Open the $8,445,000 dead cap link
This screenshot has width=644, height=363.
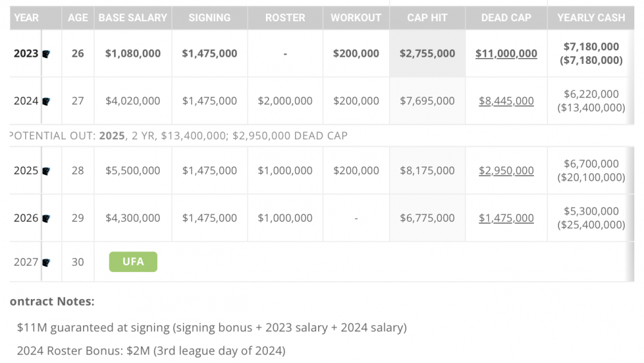(x=506, y=101)
